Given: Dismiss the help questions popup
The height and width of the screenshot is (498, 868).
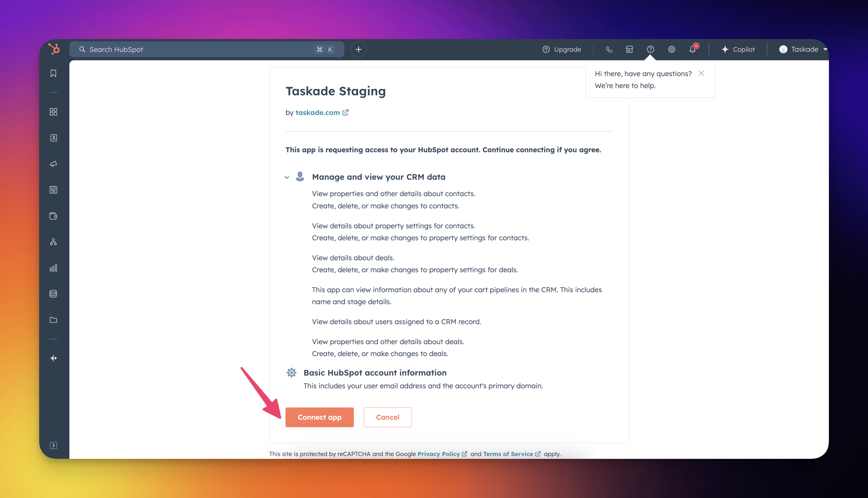Looking at the screenshot, I should 701,73.
